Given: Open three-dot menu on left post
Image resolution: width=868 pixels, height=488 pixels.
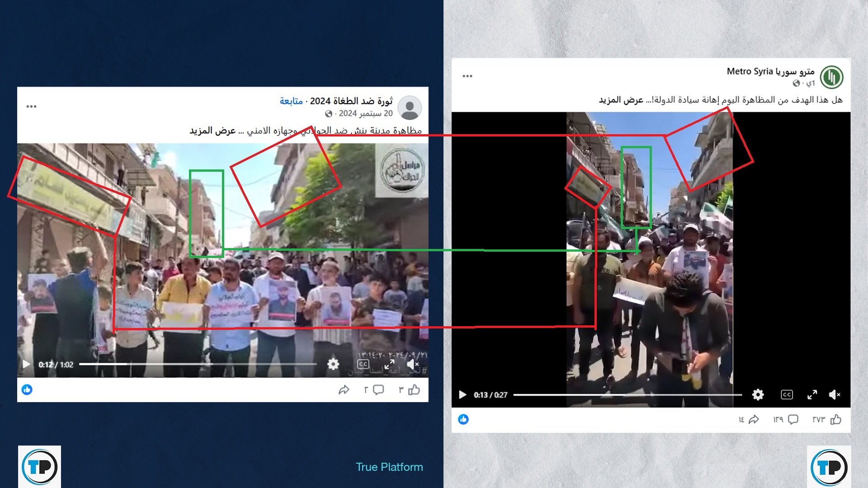Looking at the screenshot, I should (31, 107).
